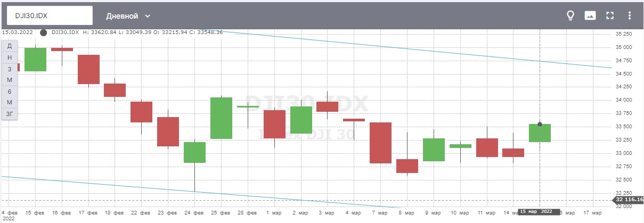The height and width of the screenshot is (223, 644).
Task: Click the 15 мар 2022 date marker
Action: pyautogui.click(x=540, y=211)
